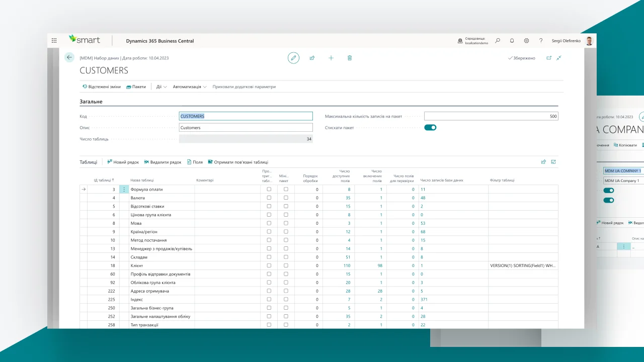Open row options for Формула оплати
Viewport: 644px width, 362px height.
pyautogui.click(x=124, y=190)
